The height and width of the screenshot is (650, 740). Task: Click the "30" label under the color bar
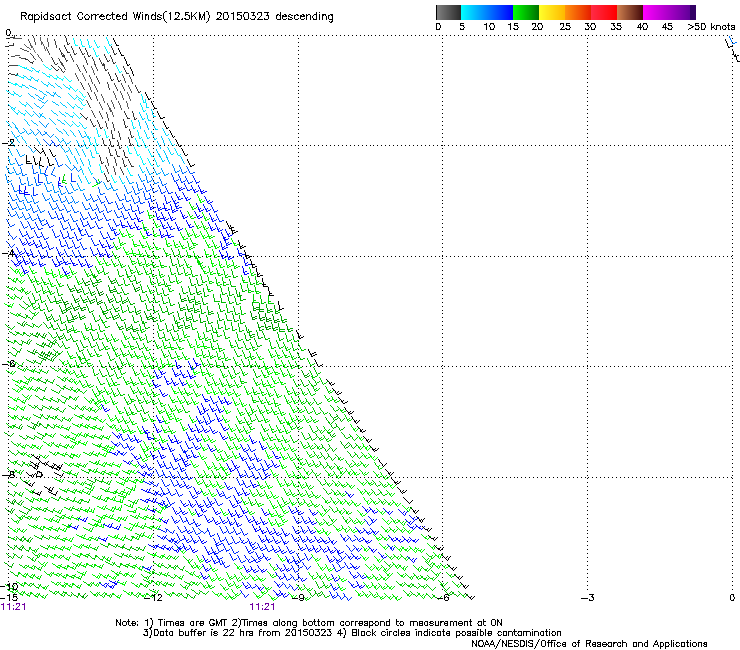pyautogui.click(x=590, y=27)
